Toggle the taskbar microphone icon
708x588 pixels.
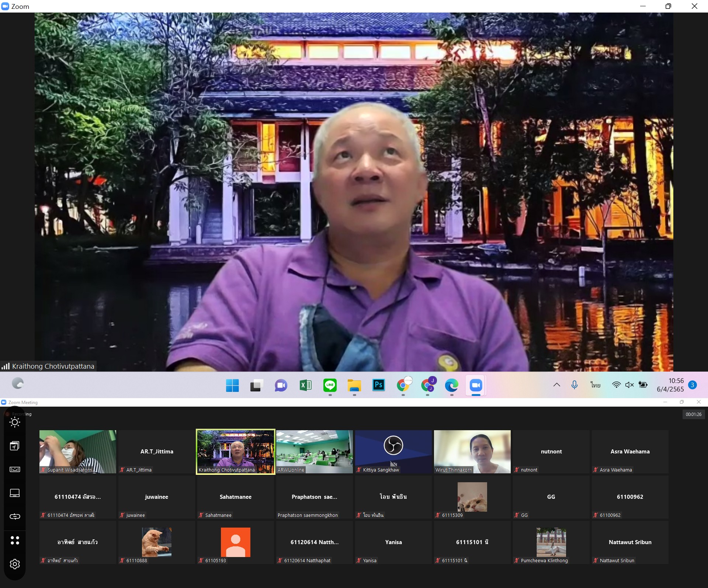574,385
